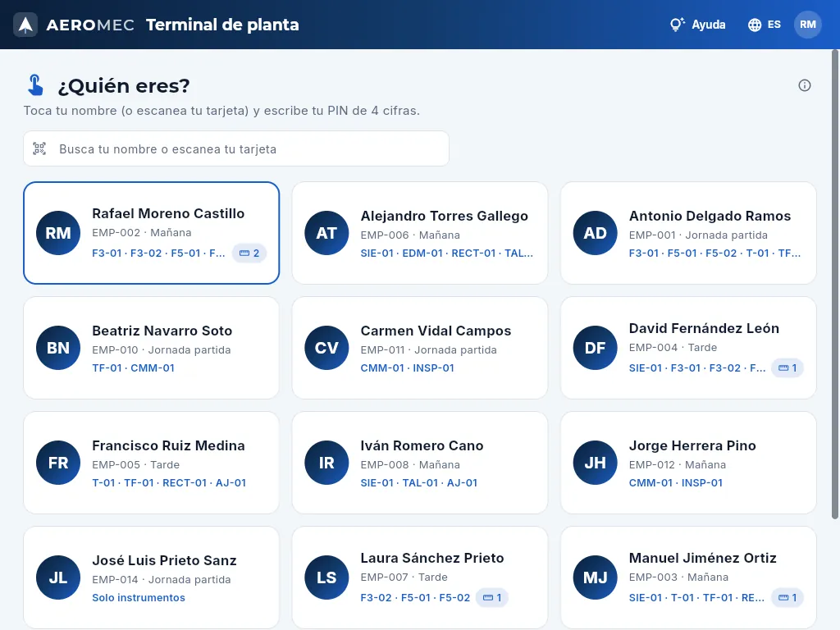Click the LS avatar circle
Screen dimensions: 840x630
pyautogui.click(x=326, y=577)
